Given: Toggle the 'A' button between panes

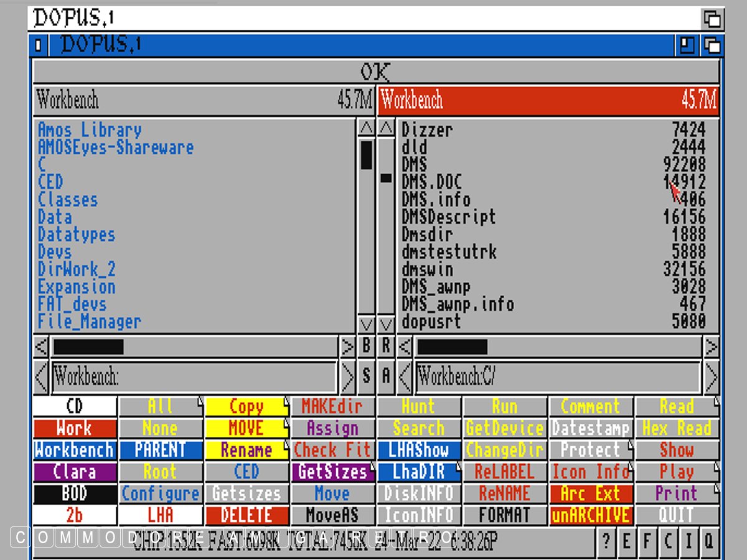Looking at the screenshot, I should tap(386, 376).
